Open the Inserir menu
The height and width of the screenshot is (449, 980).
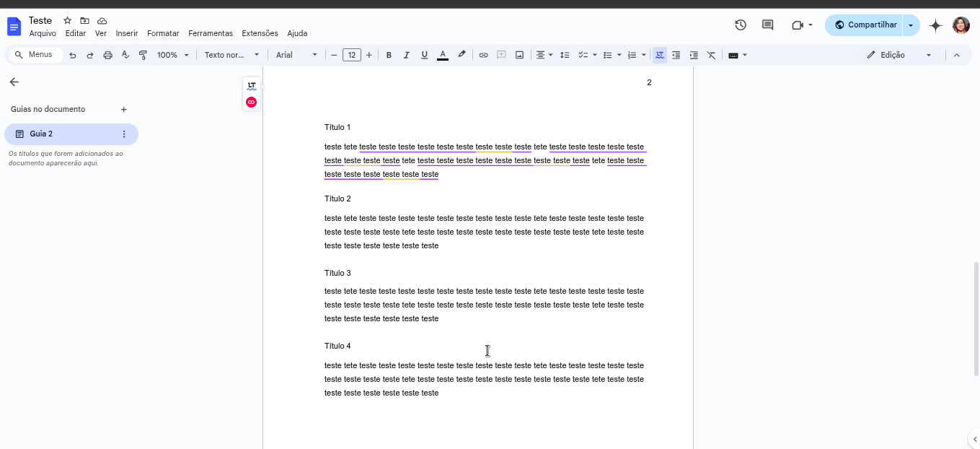coord(127,33)
